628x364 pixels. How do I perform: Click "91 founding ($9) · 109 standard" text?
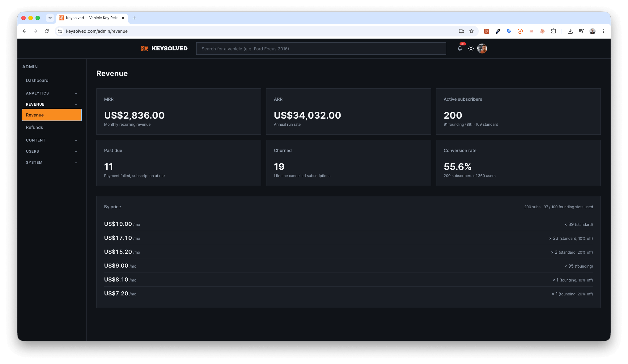(x=471, y=125)
